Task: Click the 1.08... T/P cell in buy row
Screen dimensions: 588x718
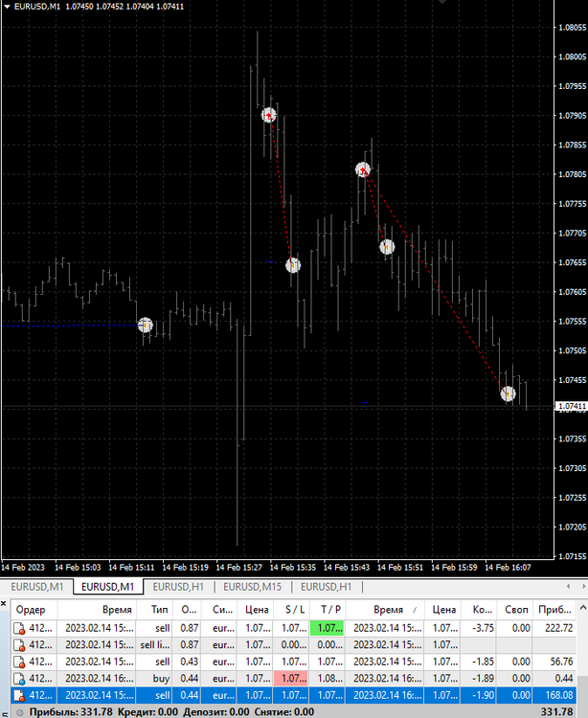Action: click(328, 679)
